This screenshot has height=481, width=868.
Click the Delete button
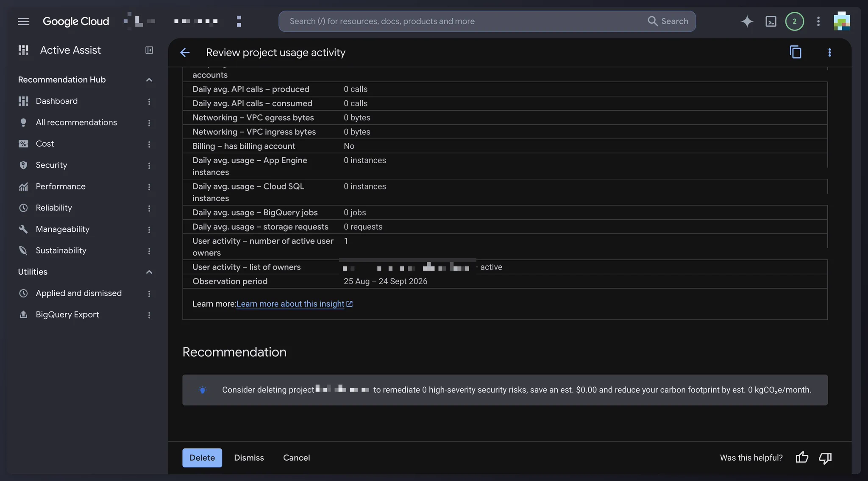[202, 458]
